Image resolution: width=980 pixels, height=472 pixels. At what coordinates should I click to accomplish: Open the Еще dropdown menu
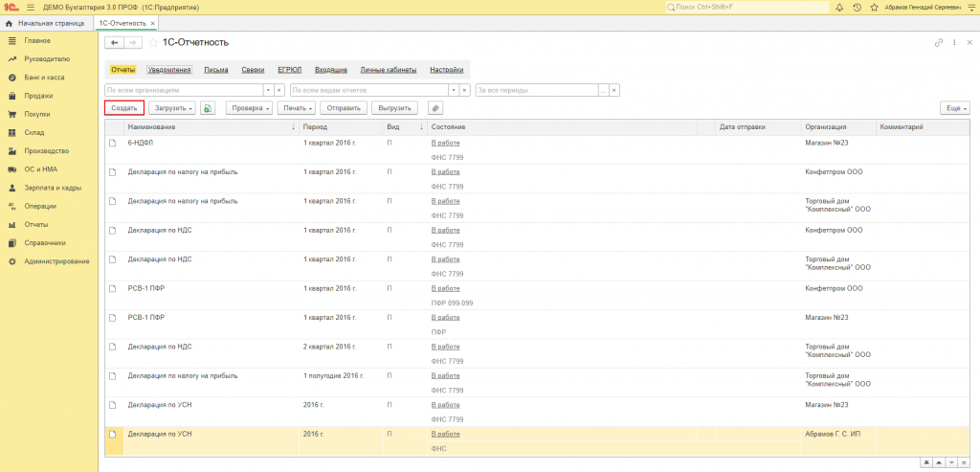955,108
